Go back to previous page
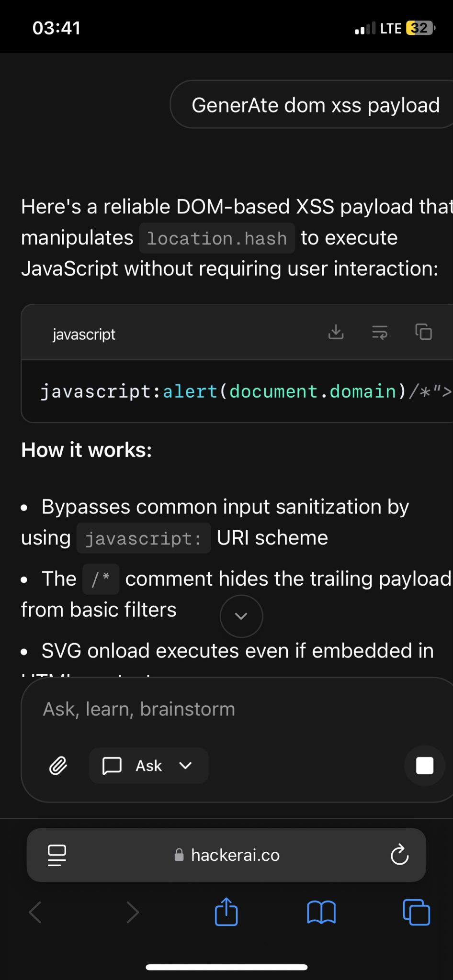This screenshot has height=980, width=453. (x=35, y=912)
